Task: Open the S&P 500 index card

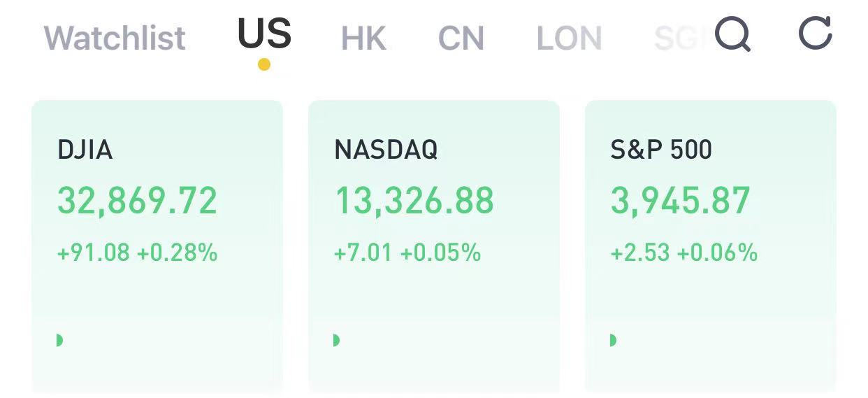Action: [x=711, y=246]
